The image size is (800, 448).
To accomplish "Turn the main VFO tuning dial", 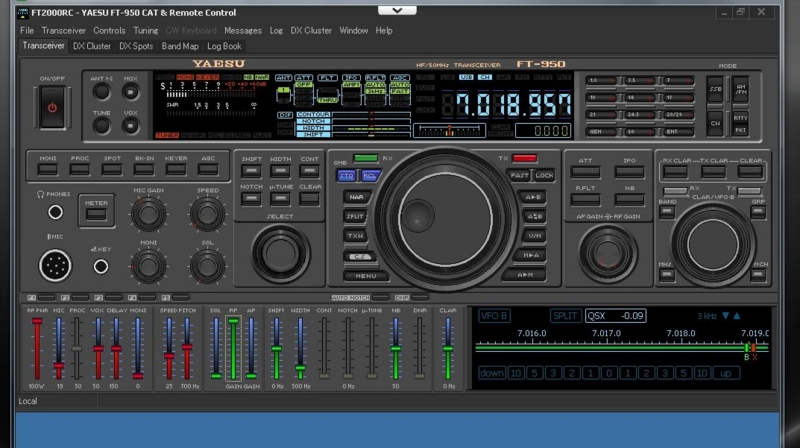I will (x=445, y=218).
